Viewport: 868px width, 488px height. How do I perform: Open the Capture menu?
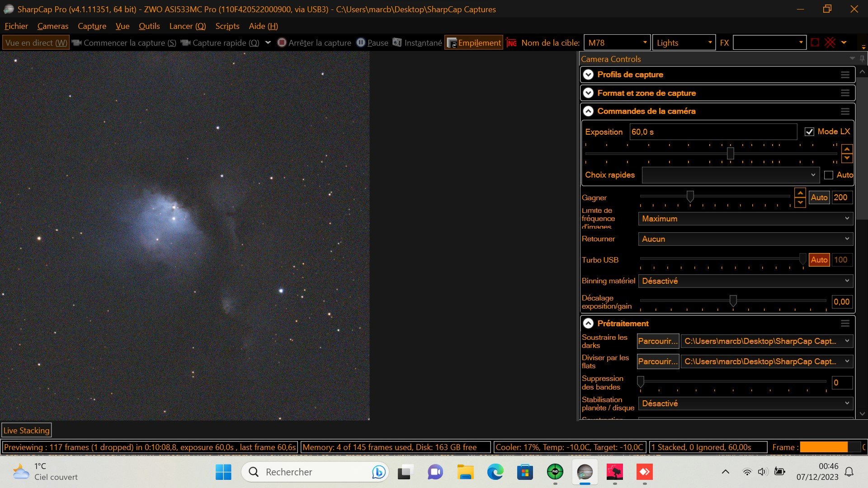(x=92, y=26)
